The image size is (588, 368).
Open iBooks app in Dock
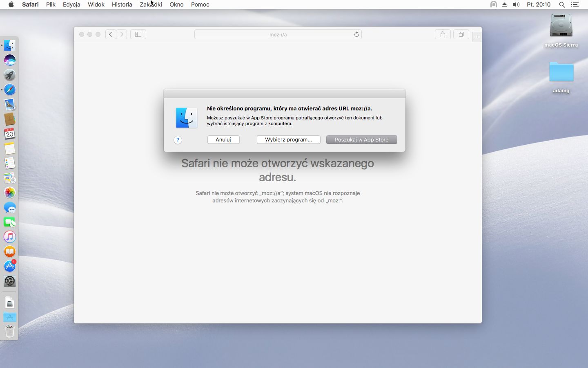[10, 251]
